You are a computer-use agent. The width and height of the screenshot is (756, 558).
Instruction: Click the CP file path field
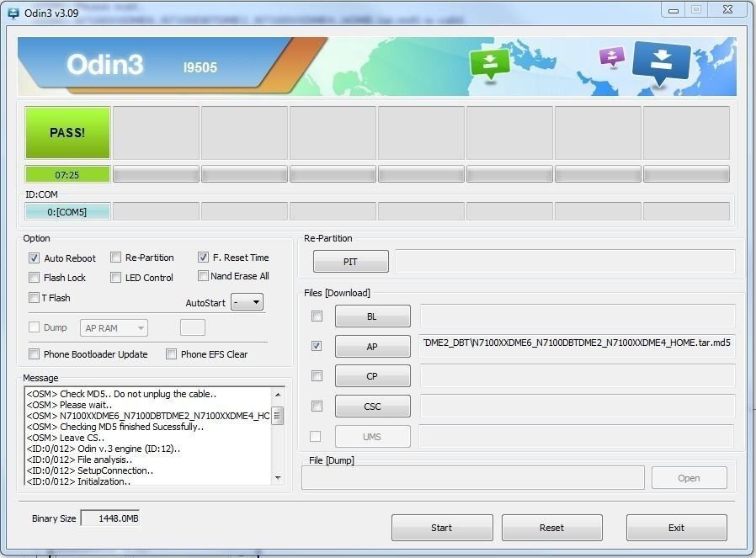pyautogui.click(x=578, y=376)
